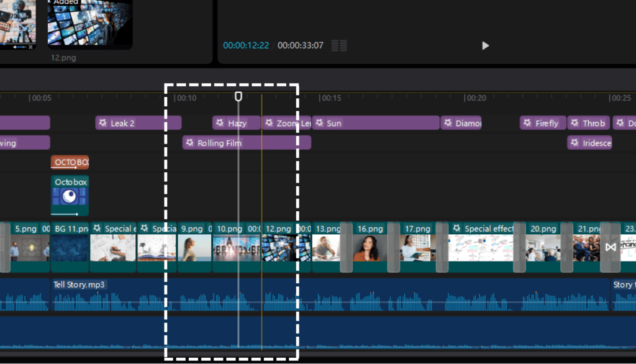Screen dimensions: 636x364
Task: Click the star icon on Special effect clip near 00:20
Action: click(x=457, y=228)
